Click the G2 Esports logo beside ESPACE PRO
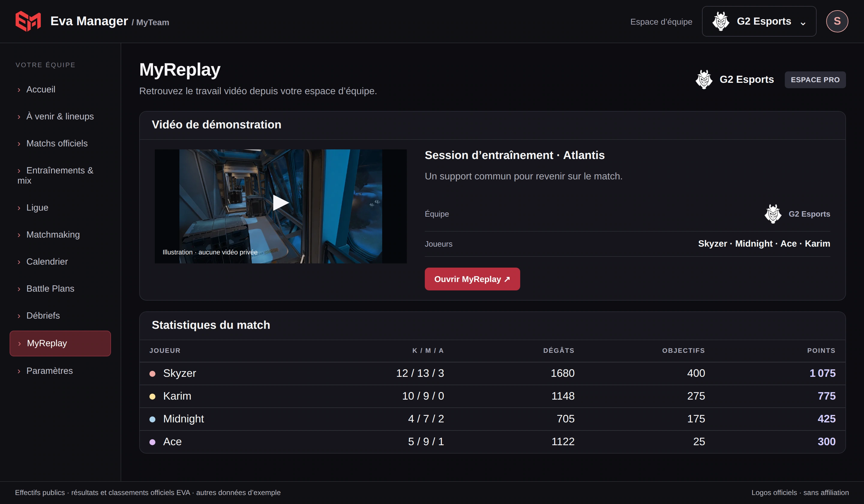The image size is (864, 504). tap(704, 79)
